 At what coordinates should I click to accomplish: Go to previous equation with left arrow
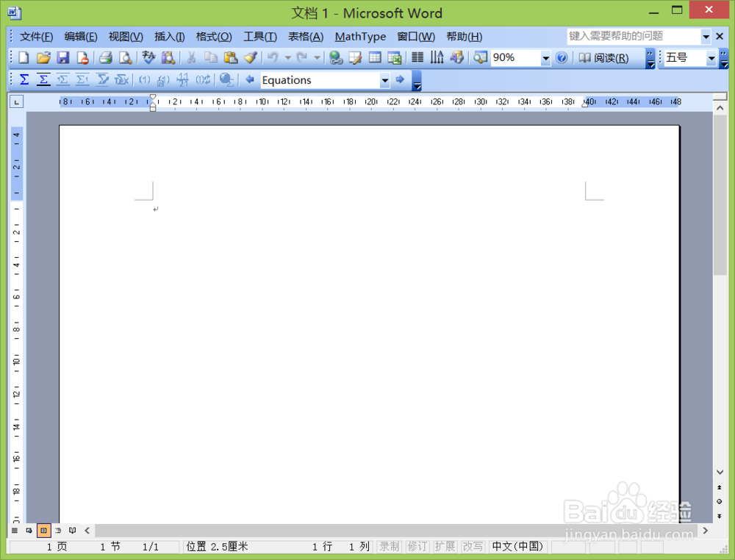[x=250, y=79]
